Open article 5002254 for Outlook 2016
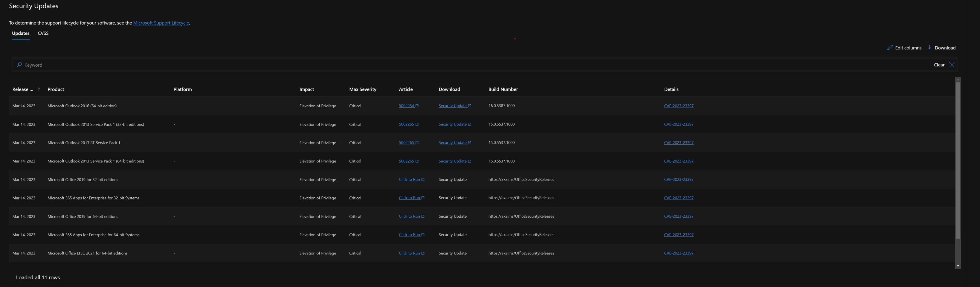The height and width of the screenshot is (287, 980). [x=406, y=106]
